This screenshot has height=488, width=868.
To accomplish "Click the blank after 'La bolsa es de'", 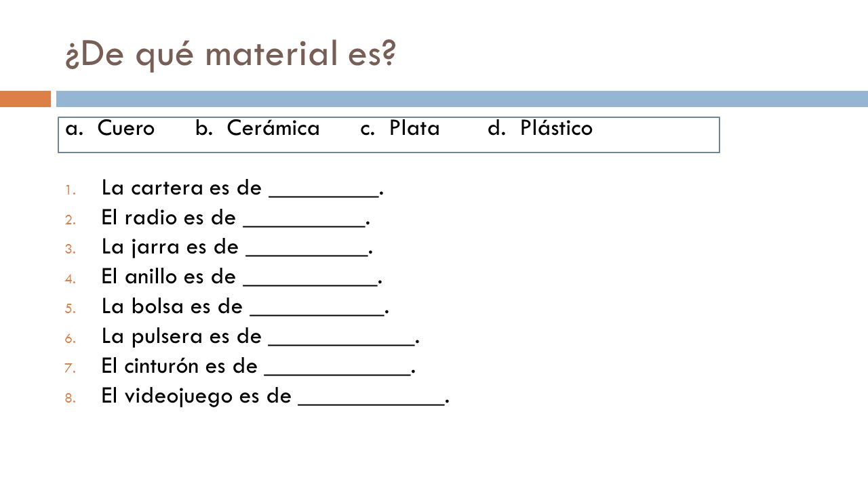I will [317, 312].
